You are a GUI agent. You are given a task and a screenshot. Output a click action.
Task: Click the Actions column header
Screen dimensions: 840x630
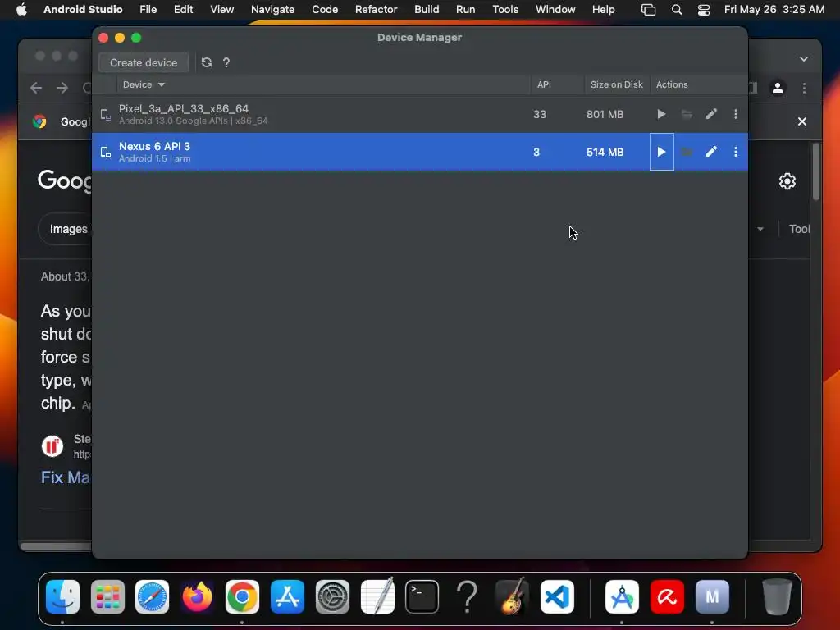point(672,84)
